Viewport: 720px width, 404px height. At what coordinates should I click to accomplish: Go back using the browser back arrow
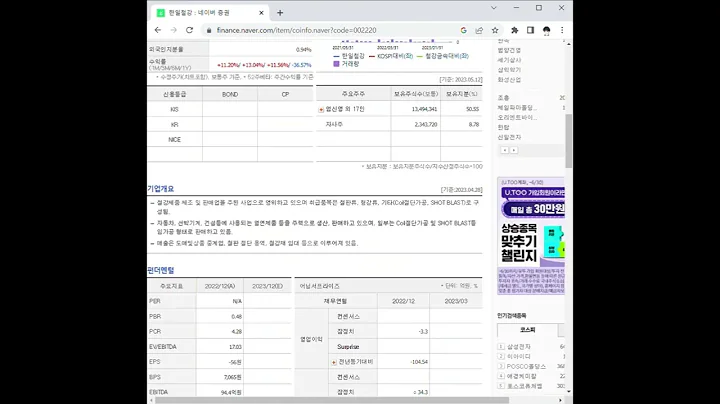coord(158,30)
